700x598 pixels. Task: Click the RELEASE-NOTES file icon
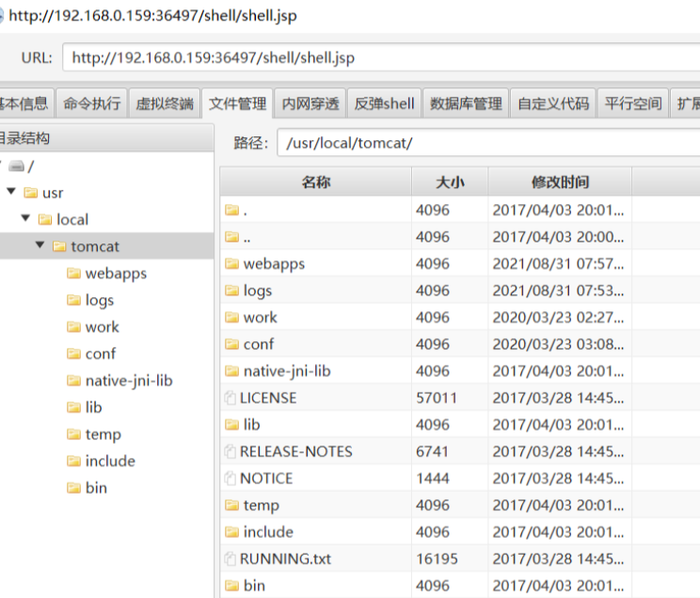231,452
